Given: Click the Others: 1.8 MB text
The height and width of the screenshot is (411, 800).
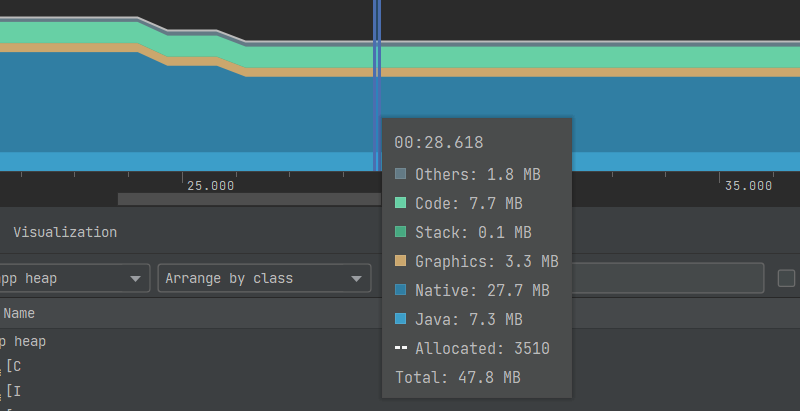Looking at the screenshot, I should 478,174.
